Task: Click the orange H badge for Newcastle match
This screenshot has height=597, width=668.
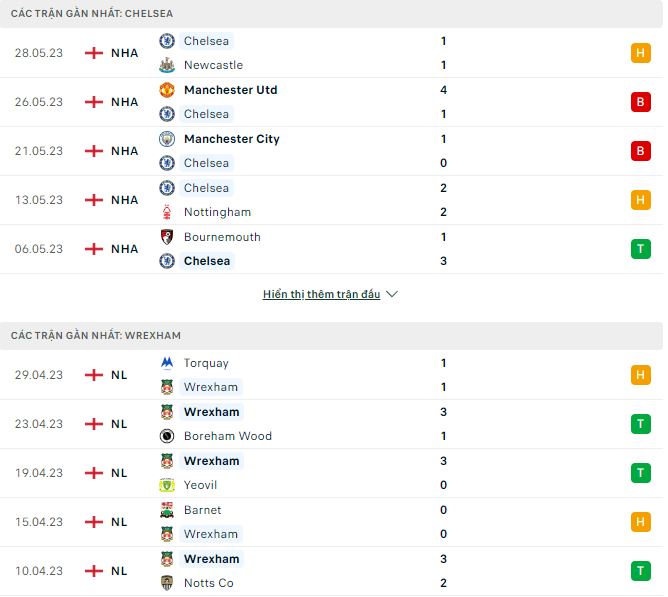Action: [640, 53]
